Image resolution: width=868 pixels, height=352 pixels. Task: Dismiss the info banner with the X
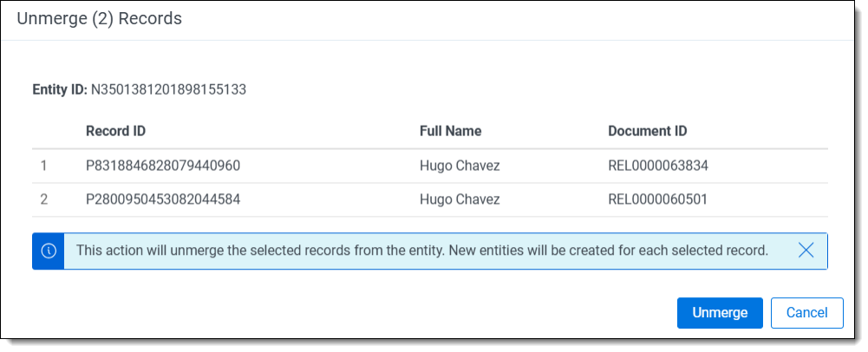tap(806, 251)
